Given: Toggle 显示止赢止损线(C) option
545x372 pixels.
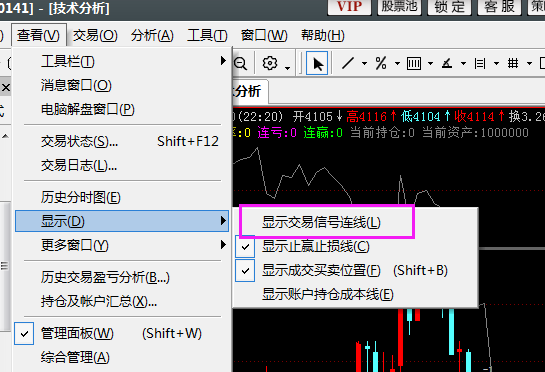Looking at the screenshot, I should (x=356, y=246).
